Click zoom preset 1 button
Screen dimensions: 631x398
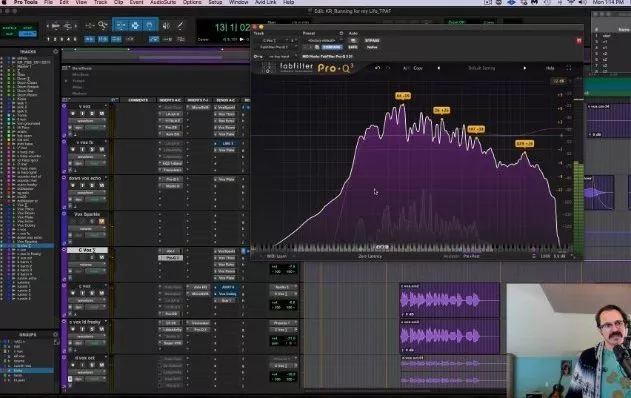click(48, 39)
